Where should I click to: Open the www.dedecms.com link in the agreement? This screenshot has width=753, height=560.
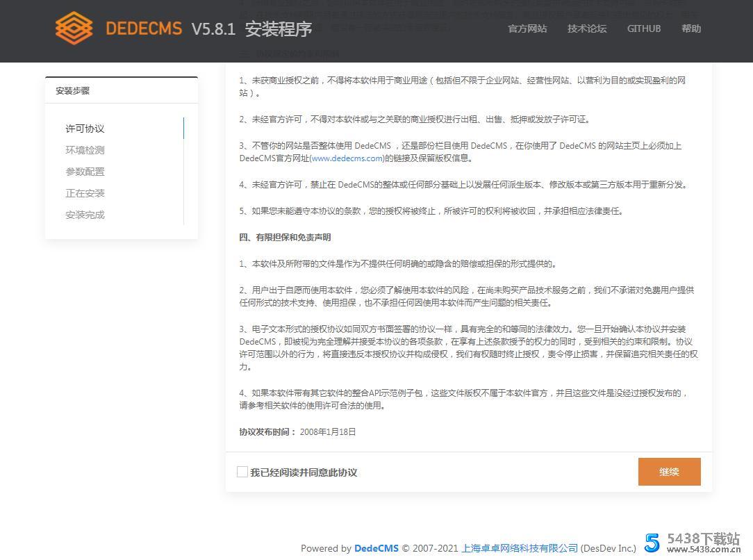pos(347,158)
